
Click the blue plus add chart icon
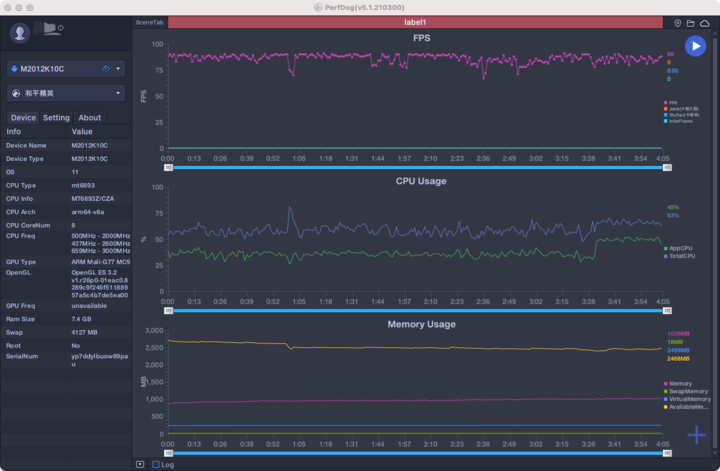(x=697, y=435)
